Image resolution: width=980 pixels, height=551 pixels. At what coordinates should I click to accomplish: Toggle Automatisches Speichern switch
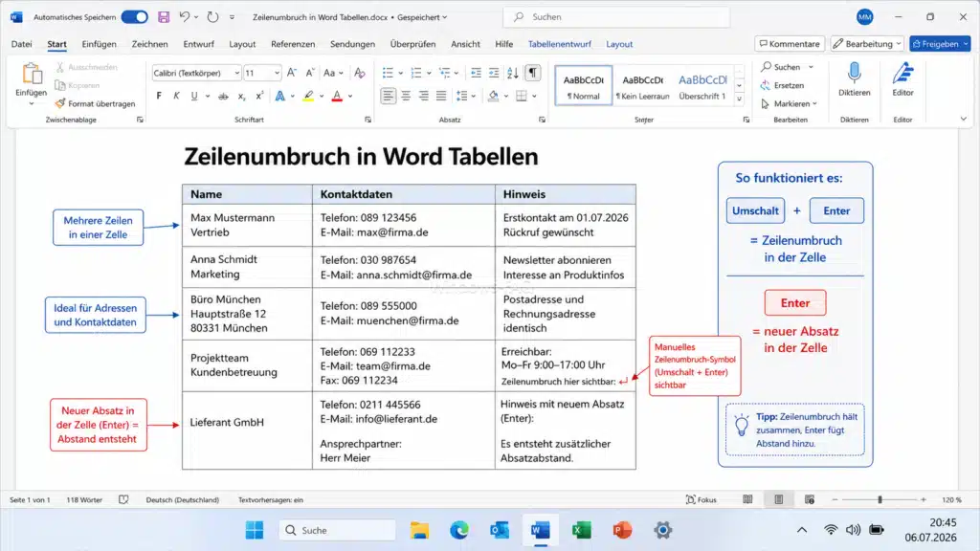click(134, 17)
